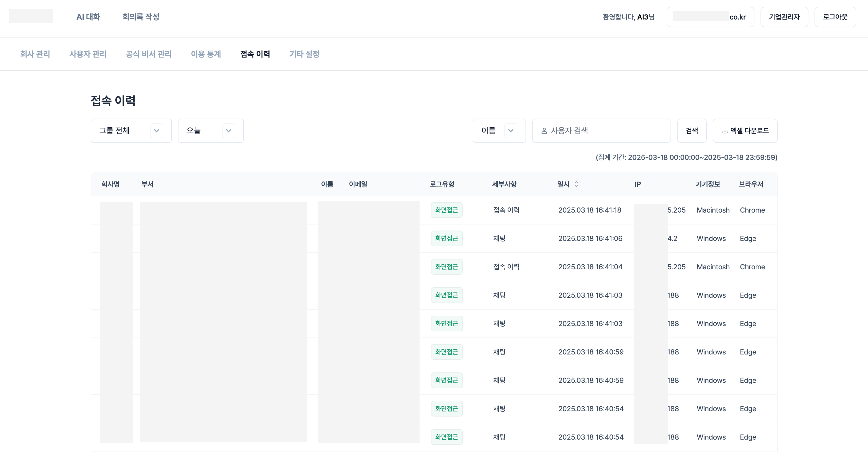
Task: Click the download icon in 엑셀 다운로드
Action: [725, 131]
